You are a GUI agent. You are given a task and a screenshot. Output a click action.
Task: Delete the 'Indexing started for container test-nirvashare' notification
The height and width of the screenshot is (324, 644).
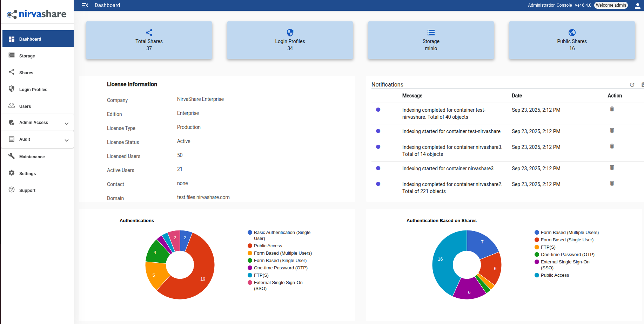(612, 131)
